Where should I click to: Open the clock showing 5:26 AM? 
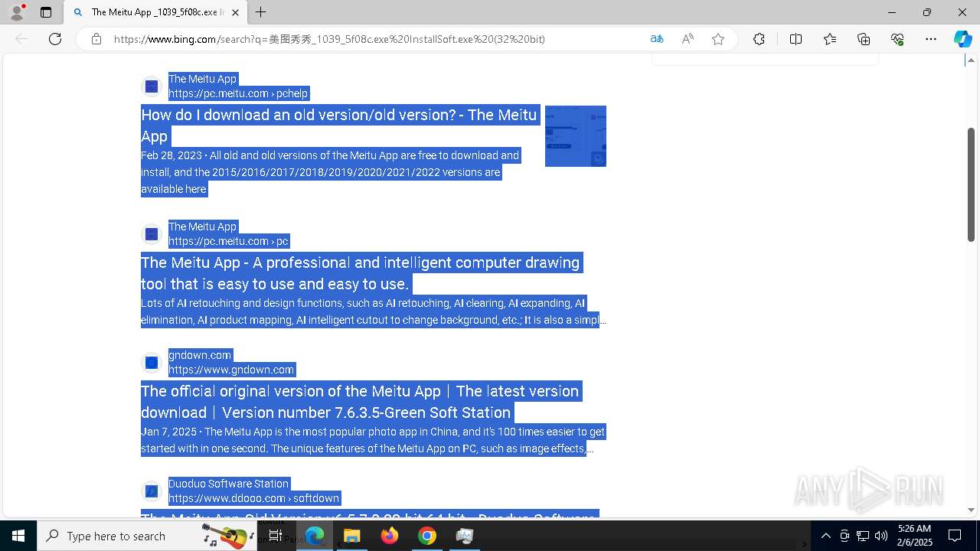coord(915,536)
